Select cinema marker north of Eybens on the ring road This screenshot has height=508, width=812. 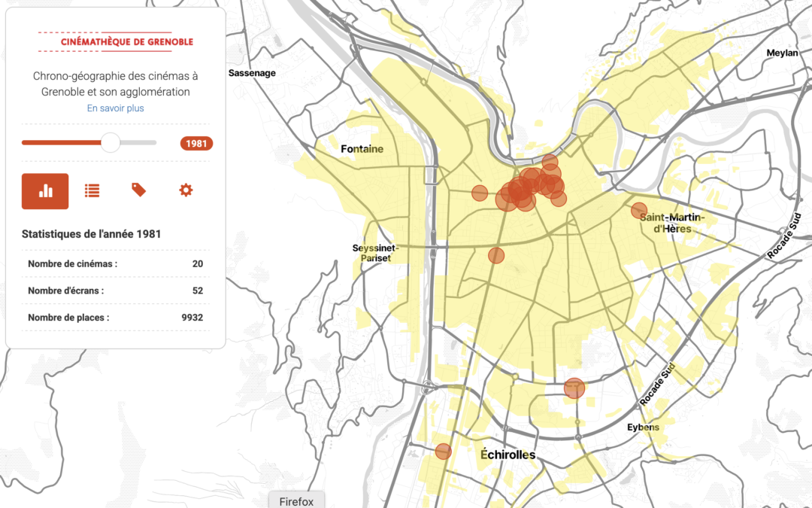(x=574, y=388)
